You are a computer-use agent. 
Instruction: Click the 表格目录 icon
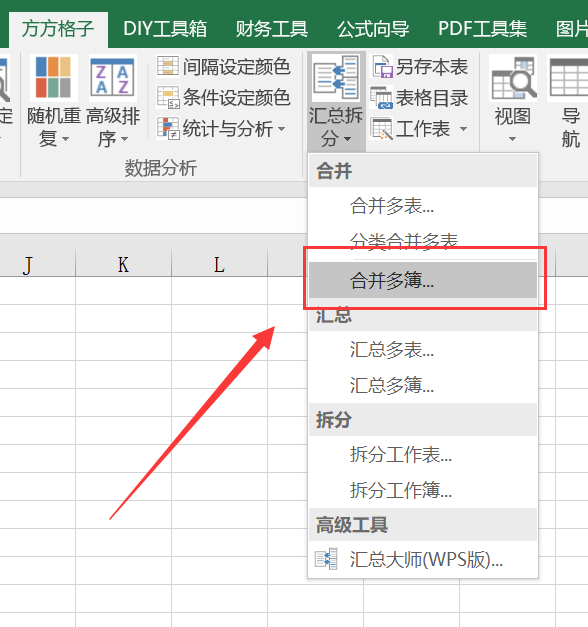(381, 98)
